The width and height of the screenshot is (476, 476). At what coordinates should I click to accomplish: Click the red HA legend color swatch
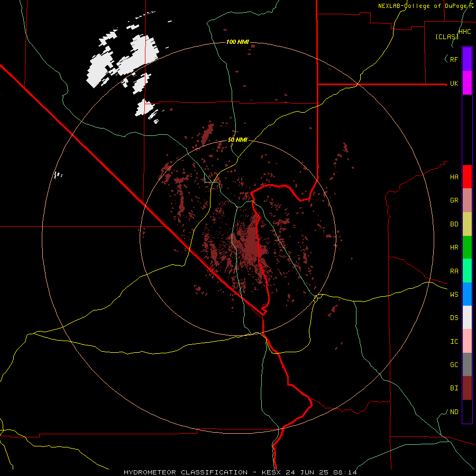[x=467, y=177]
